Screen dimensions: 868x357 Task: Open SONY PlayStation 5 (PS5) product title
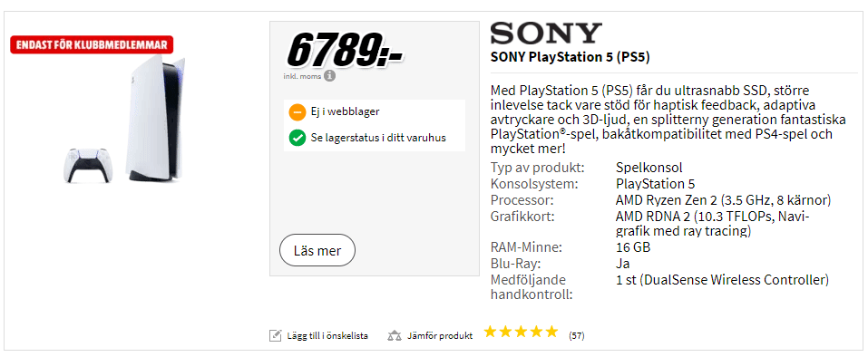[x=571, y=57]
